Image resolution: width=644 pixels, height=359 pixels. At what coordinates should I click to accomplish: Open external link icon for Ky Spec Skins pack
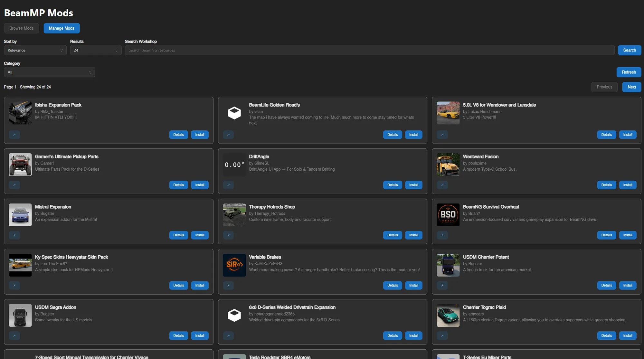[14, 285]
